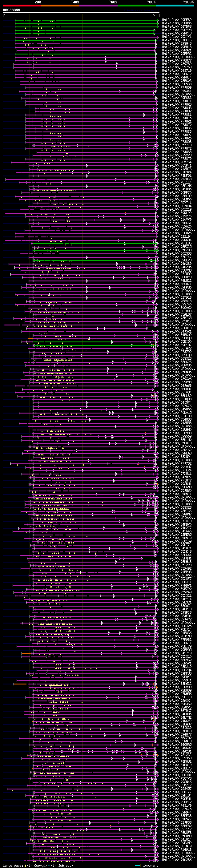Open hit UniRef100_Q9FUL8
The width and height of the screenshot is (197, 868).
coord(177,47)
